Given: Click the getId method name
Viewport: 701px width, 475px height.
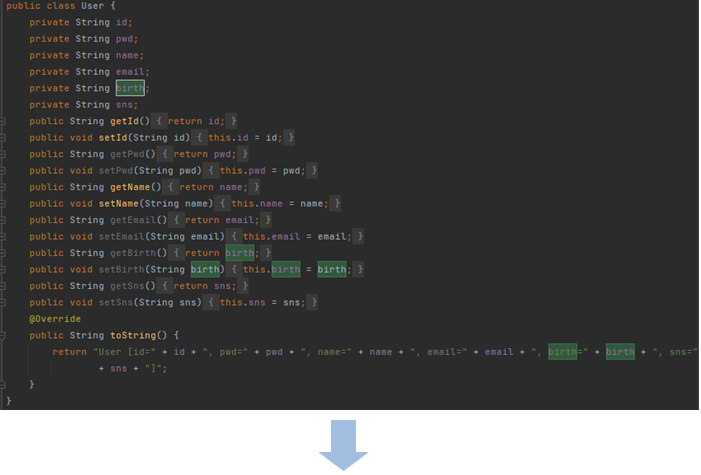Looking at the screenshot, I should click(124, 121).
